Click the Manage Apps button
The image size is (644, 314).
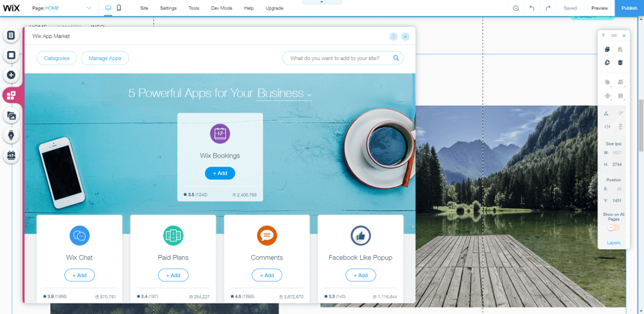pyautogui.click(x=105, y=58)
